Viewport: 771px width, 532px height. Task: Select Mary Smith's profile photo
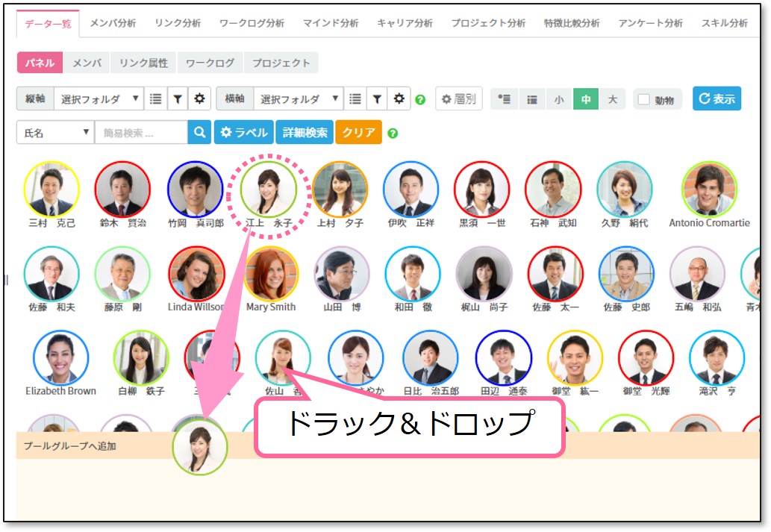271,274
